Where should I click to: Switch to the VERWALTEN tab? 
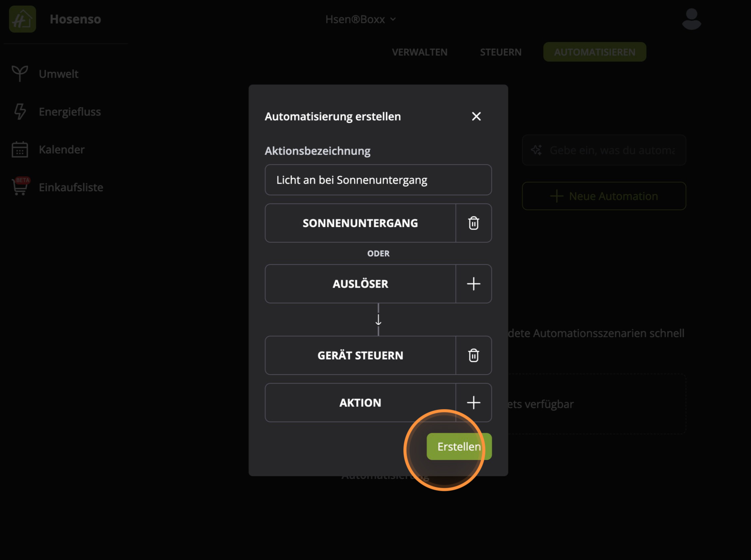[x=420, y=52]
